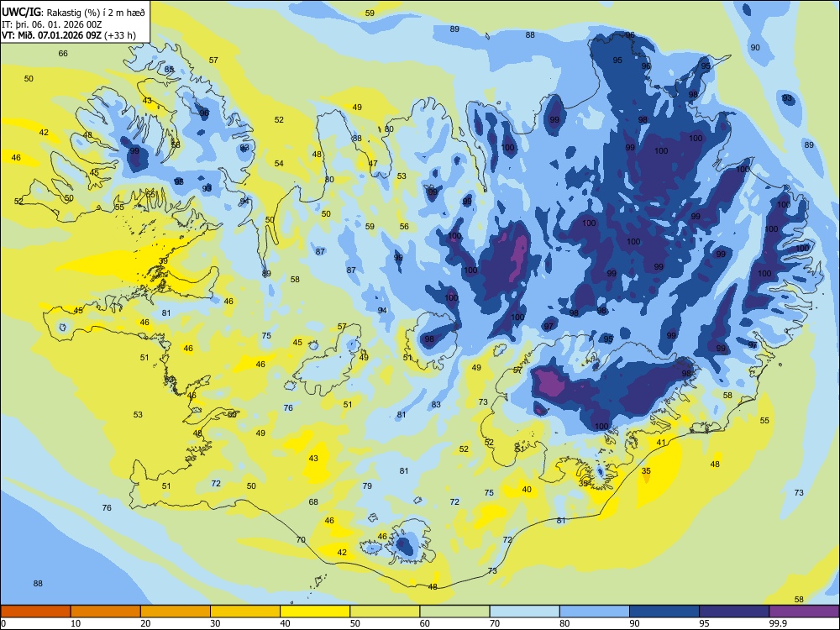Select the dark blue 90–95 legend swatch
The width and height of the screenshot is (840, 630).
pyautogui.click(x=664, y=612)
